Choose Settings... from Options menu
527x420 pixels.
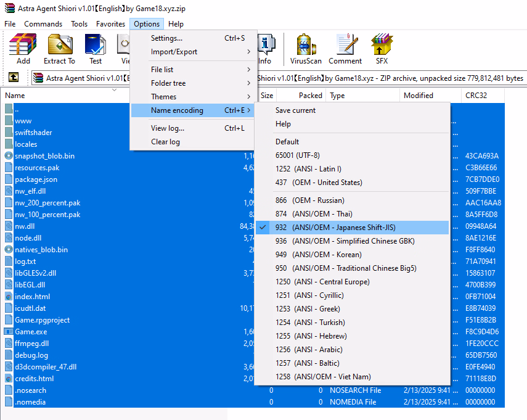click(192, 38)
